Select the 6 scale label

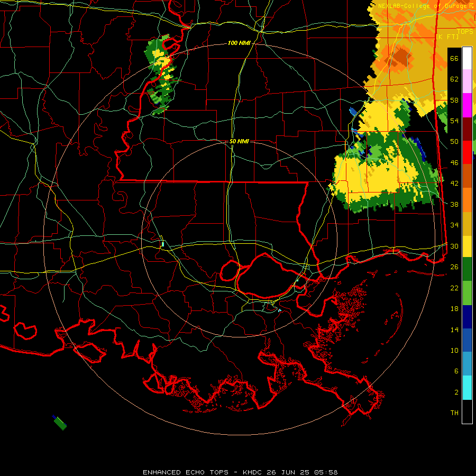pyautogui.click(x=456, y=371)
